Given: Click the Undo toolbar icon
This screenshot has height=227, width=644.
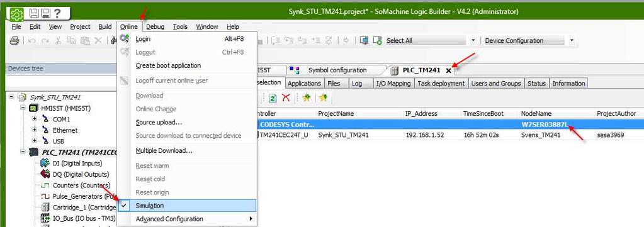Looking at the screenshot, I should coord(32,40).
